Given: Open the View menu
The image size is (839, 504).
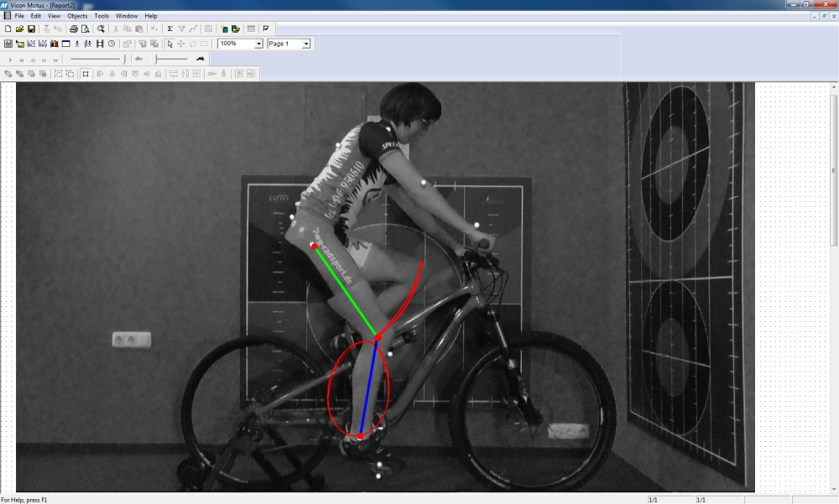Looking at the screenshot, I should click(54, 16).
